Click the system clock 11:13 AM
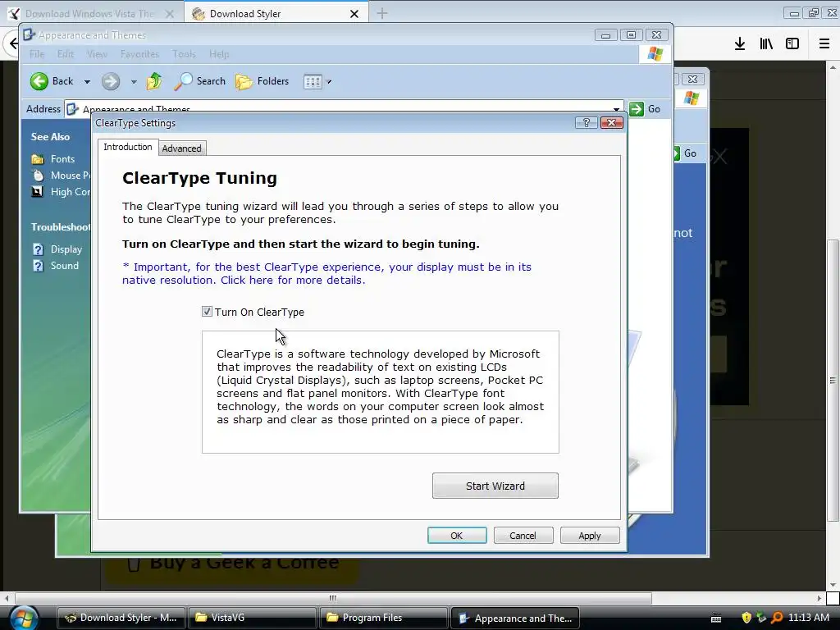 click(809, 618)
